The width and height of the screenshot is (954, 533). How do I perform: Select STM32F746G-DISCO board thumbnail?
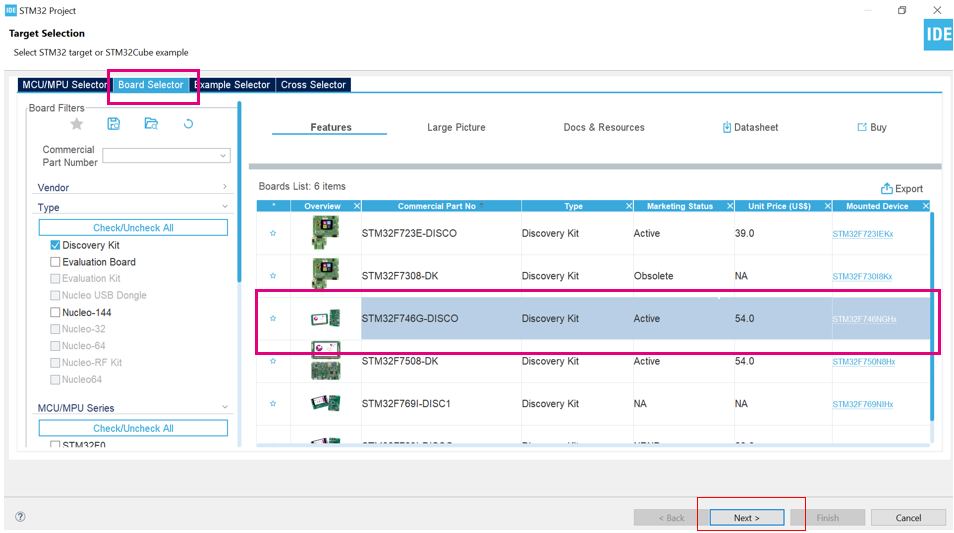click(326, 318)
